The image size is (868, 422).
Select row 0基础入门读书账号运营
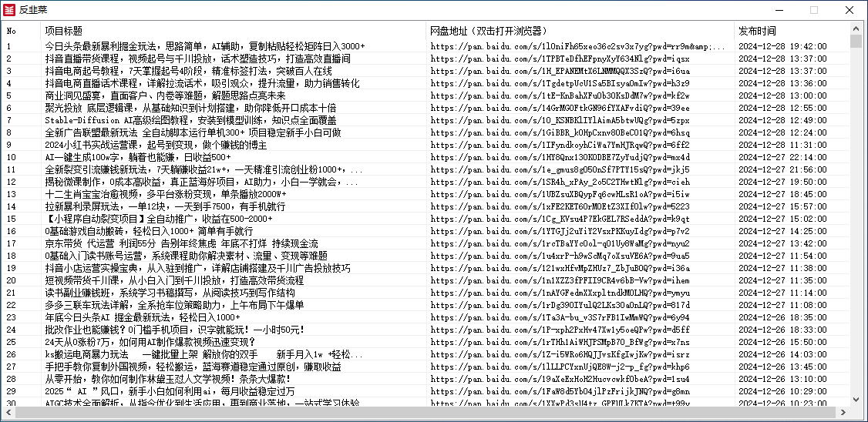(x=426, y=256)
